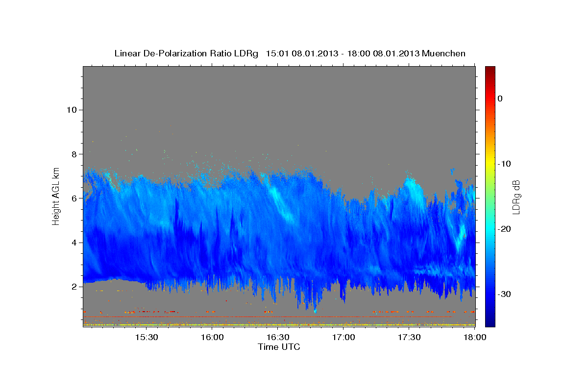
Task: Click the 17:00 time tick label
Action: (x=343, y=338)
